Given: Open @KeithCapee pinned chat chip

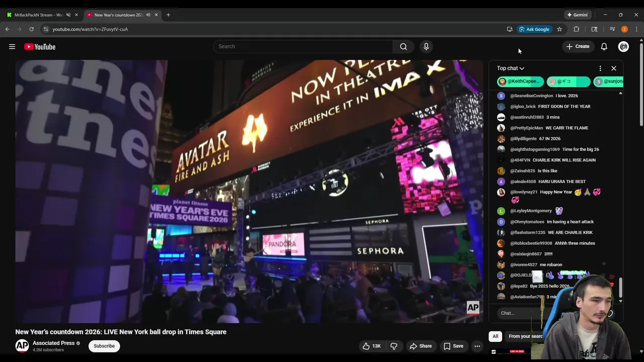Looking at the screenshot, I should [x=520, y=81].
